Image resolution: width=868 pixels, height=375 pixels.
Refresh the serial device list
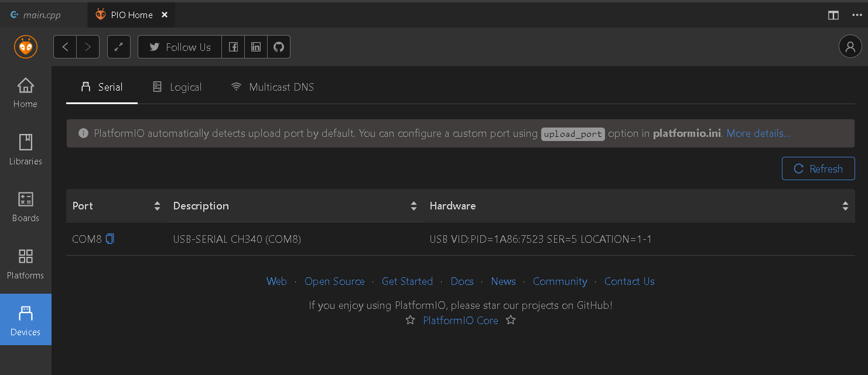(x=818, y=168)
